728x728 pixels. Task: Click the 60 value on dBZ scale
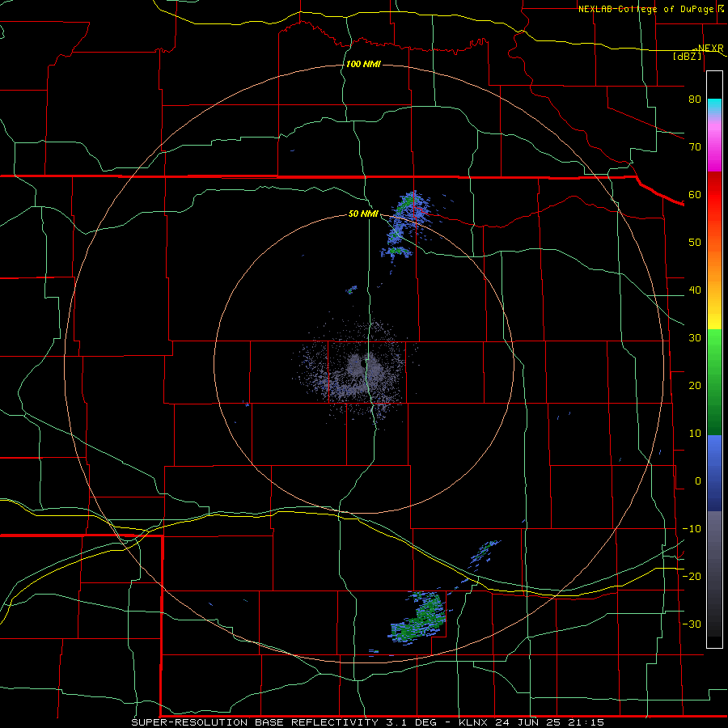coord(695,194)
